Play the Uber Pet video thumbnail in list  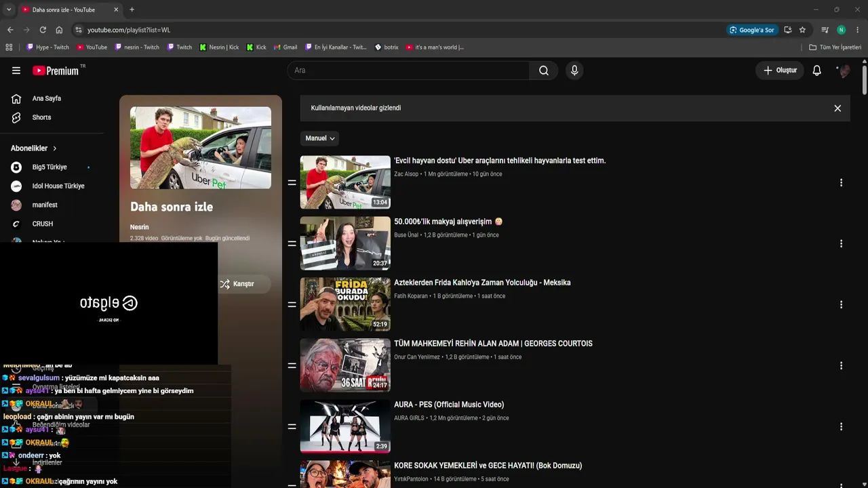(345, 182)
